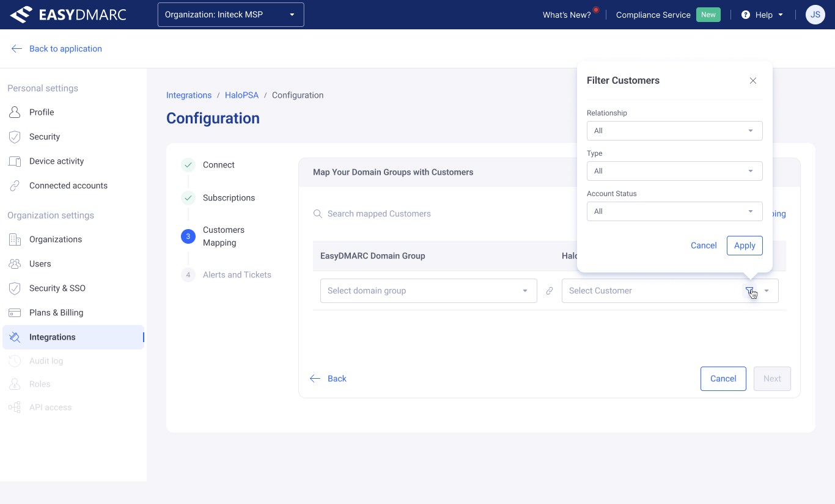This screenshot has width=835, height=504.
Task: Click the Security shield icon in Personal settings
Action: click(x=15, y=137)
